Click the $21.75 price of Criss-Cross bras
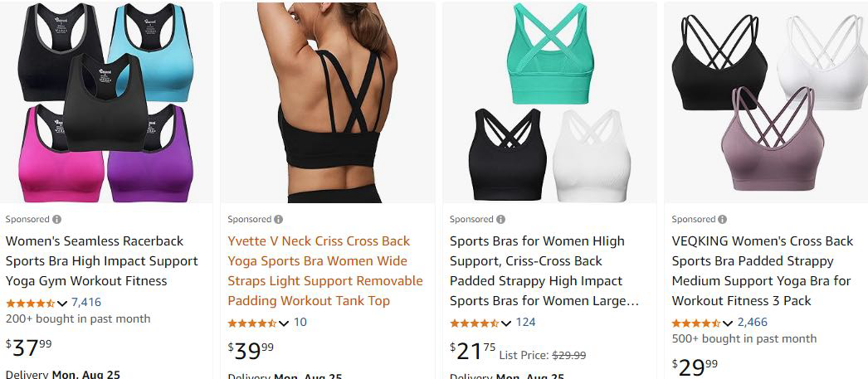Image resolution: width=868 pixels, height=379 pixels. [x=473, y=351]
